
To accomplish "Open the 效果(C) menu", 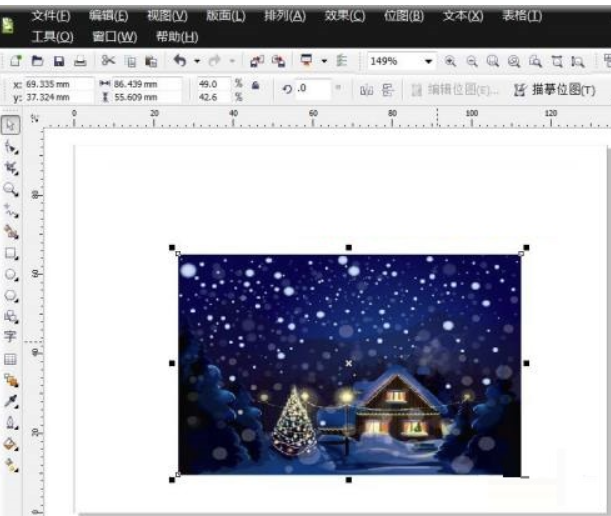I will tap(345, 16).
